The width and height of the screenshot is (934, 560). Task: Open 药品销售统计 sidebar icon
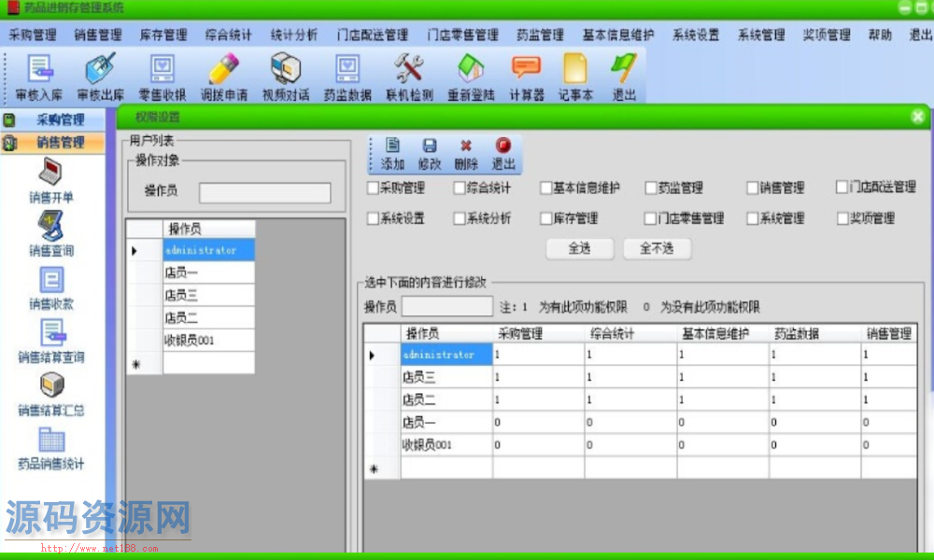(51, 447)
